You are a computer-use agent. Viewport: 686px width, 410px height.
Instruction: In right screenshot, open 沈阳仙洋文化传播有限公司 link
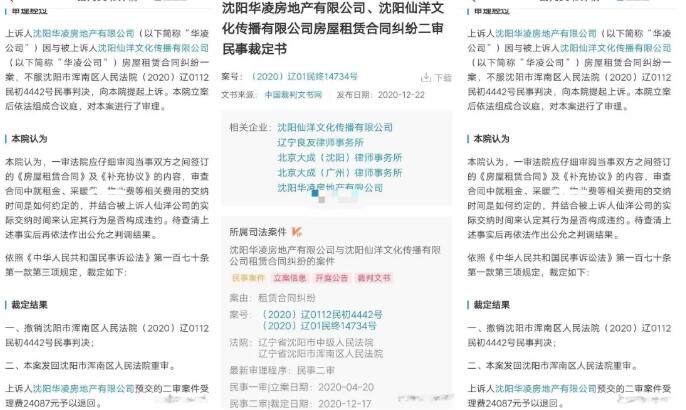616,48
